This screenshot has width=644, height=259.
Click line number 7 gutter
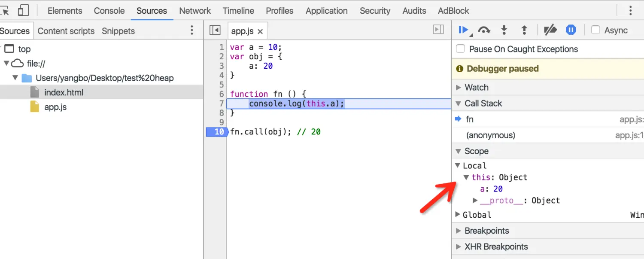(x=222, y=104)
